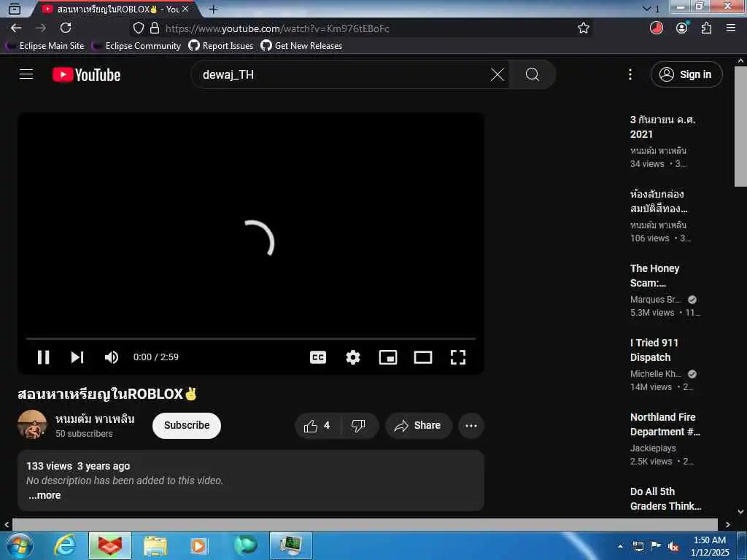The image size is (747, 560).
Task: Open channel name หนมต้ม พาเพลิน
Action: 95,419
